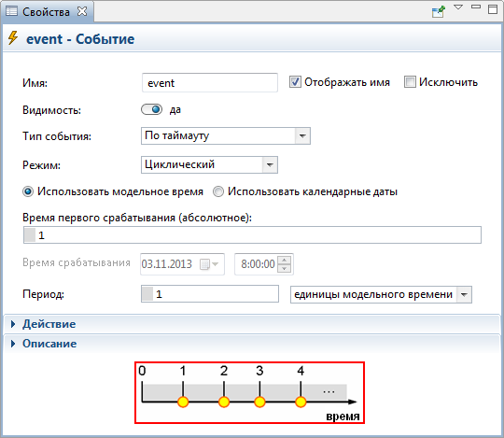The image size is (504, 438).
Task: Click the pin properties view icon
Action: pyautogui.click(x=439, y=11)
